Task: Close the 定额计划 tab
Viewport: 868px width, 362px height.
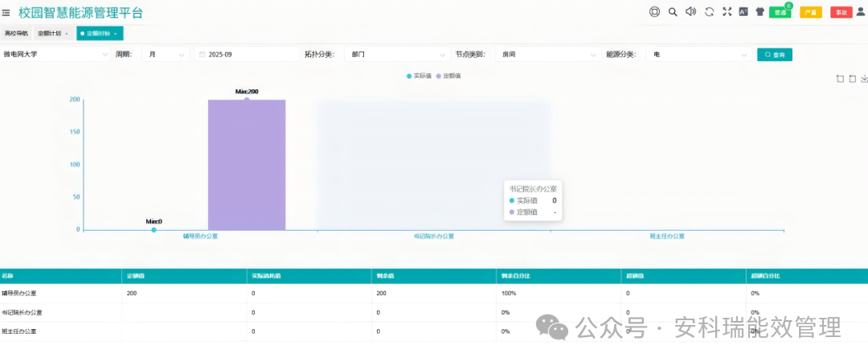Action: tap(67, 34)
